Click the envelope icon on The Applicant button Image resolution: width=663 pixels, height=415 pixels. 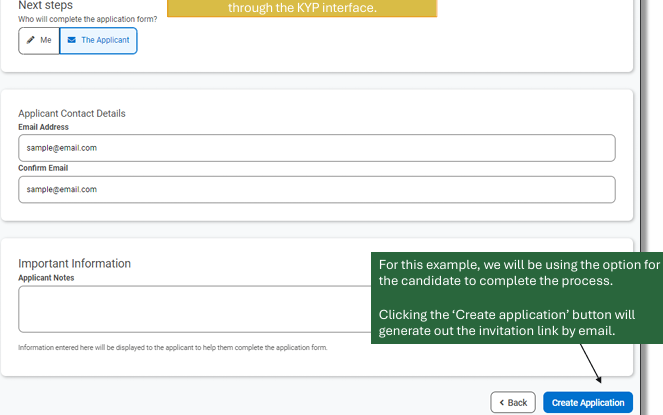pos(72,40)
